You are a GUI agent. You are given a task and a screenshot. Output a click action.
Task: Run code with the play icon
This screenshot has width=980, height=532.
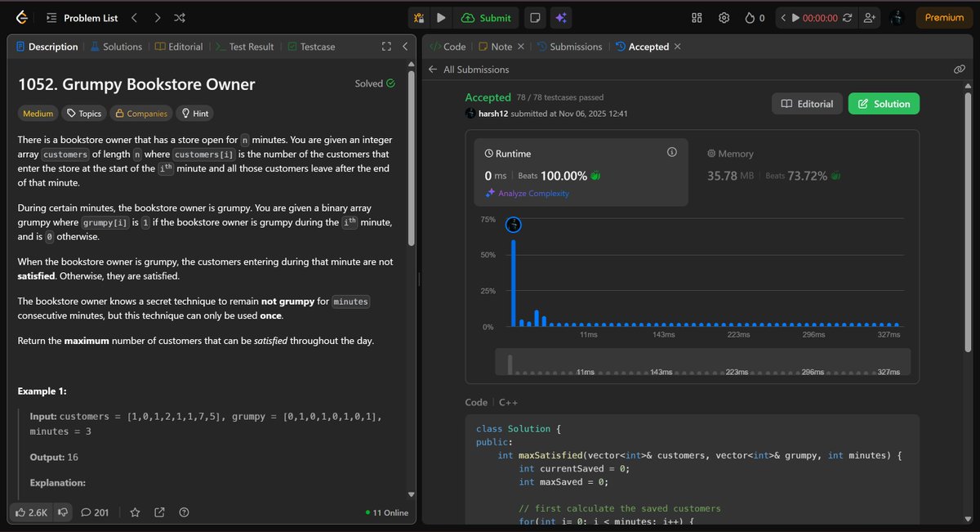[x=441, y=17]
